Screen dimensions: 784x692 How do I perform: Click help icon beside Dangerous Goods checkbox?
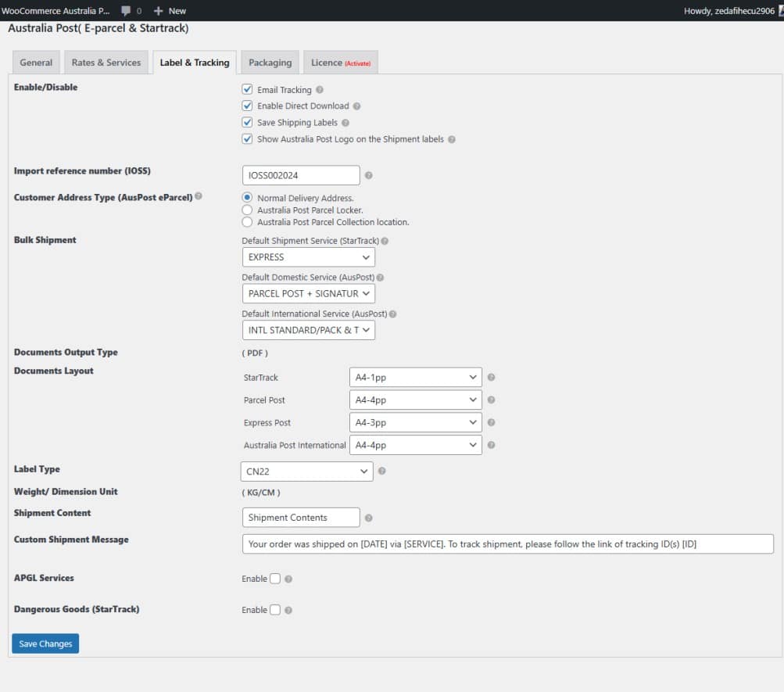[288, 610]
